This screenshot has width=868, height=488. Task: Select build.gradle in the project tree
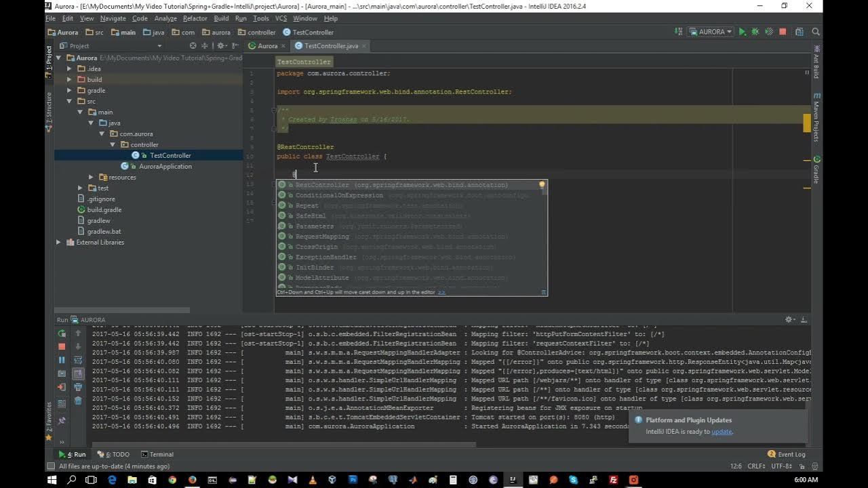click(x=104, y=209)
